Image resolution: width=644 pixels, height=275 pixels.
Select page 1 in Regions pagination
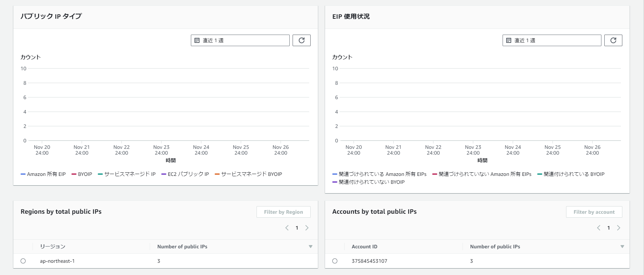point(297,228)
